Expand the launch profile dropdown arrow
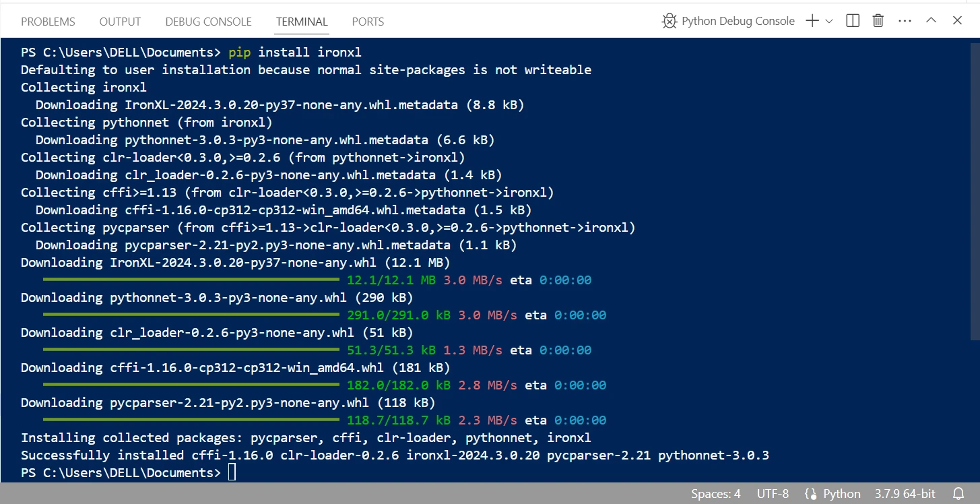 pos(829,21)
